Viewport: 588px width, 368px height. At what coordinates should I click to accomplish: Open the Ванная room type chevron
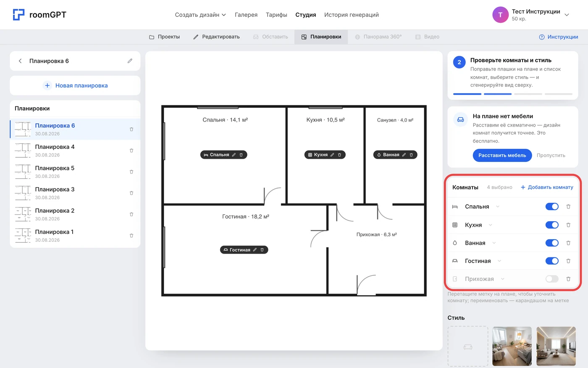[494, 243]
